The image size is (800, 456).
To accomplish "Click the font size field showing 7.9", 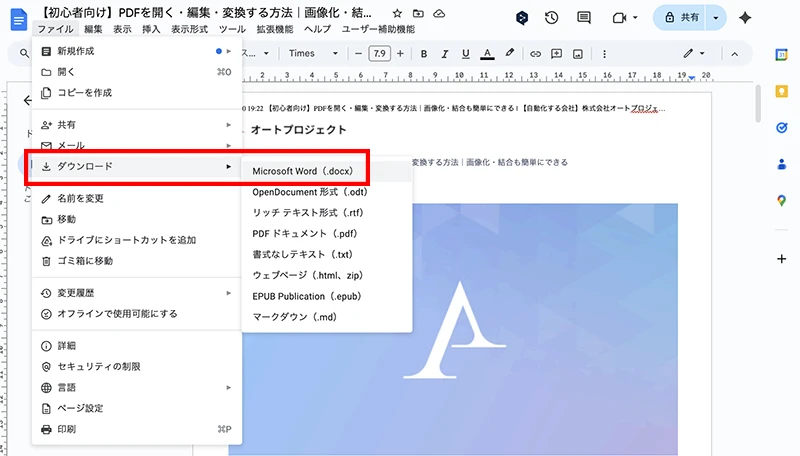I will point(379,53).
